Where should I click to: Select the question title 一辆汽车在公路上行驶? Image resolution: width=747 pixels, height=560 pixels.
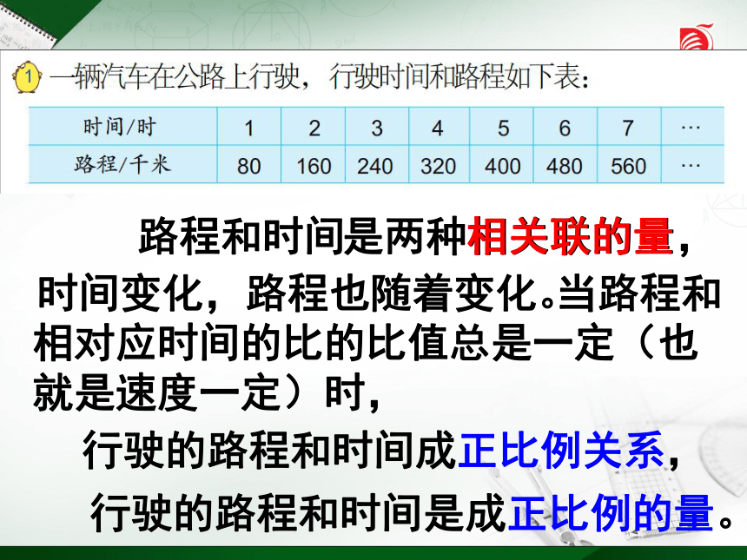click(x=175, y=76)
